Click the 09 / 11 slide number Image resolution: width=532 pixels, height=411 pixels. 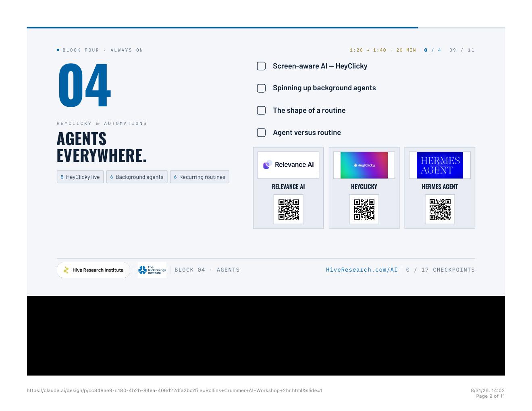point(462,50)
